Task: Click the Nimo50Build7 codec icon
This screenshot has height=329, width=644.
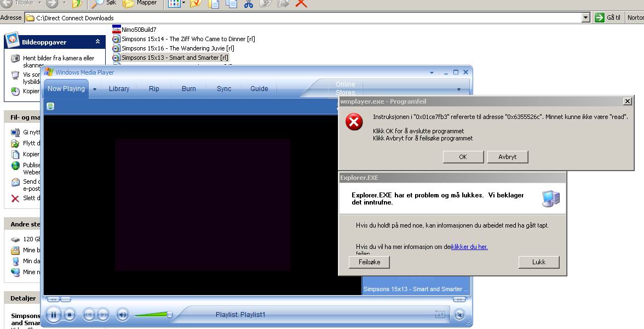Action: click(116, 30)
